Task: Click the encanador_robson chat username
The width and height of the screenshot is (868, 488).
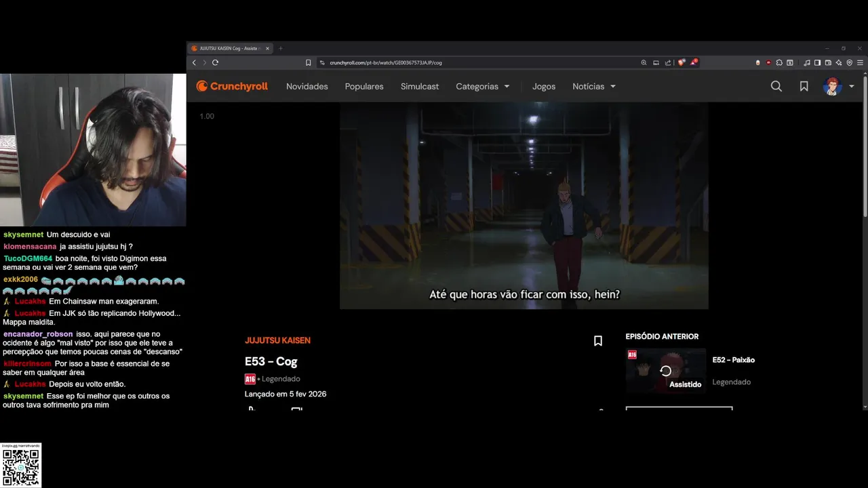Action: pos(38,334)
